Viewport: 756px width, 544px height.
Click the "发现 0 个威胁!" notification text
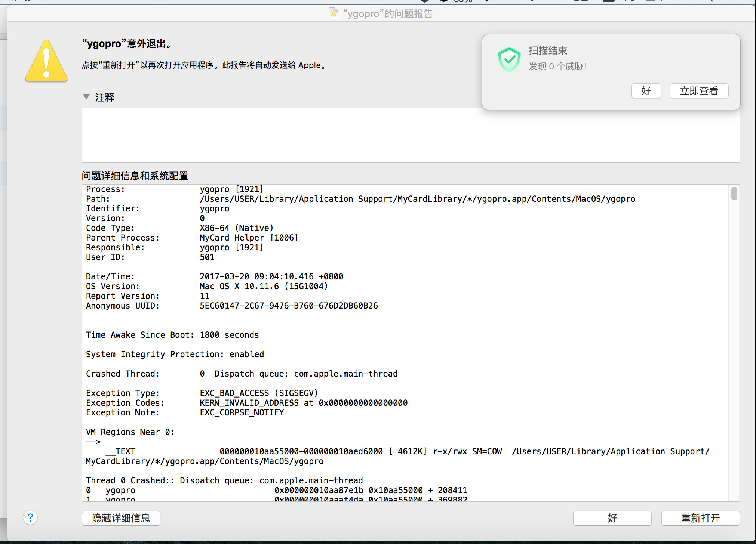pos(558,67)
